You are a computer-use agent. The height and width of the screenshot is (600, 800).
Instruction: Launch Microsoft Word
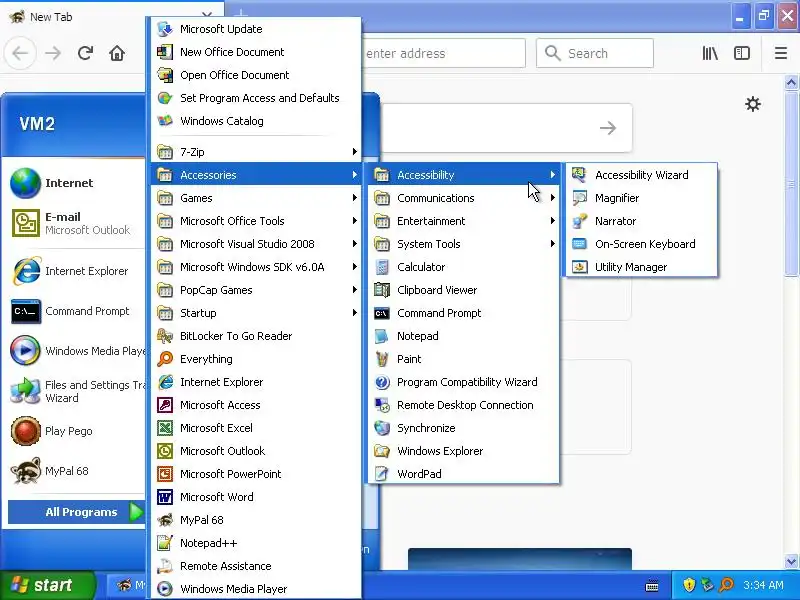tap(256, 496)
